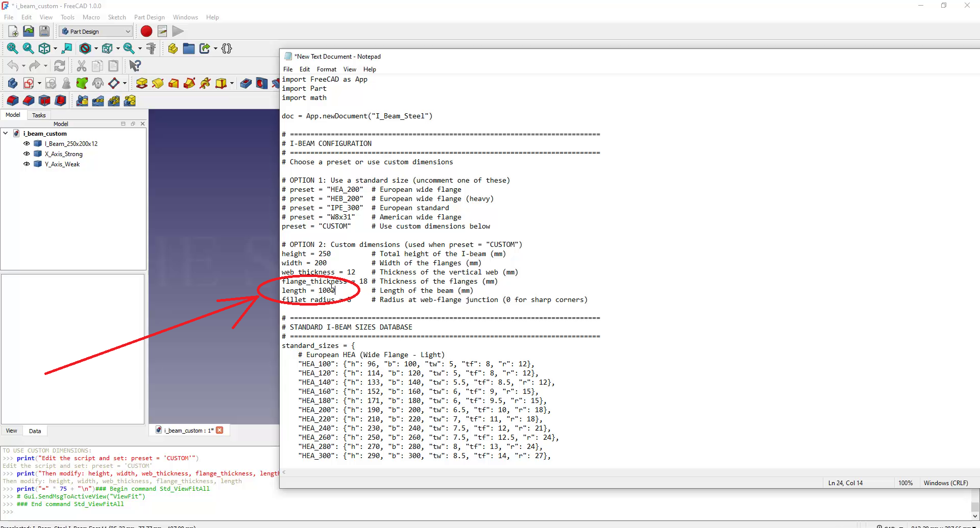Collapse the i_beam_custom tree node

(6, 134)
